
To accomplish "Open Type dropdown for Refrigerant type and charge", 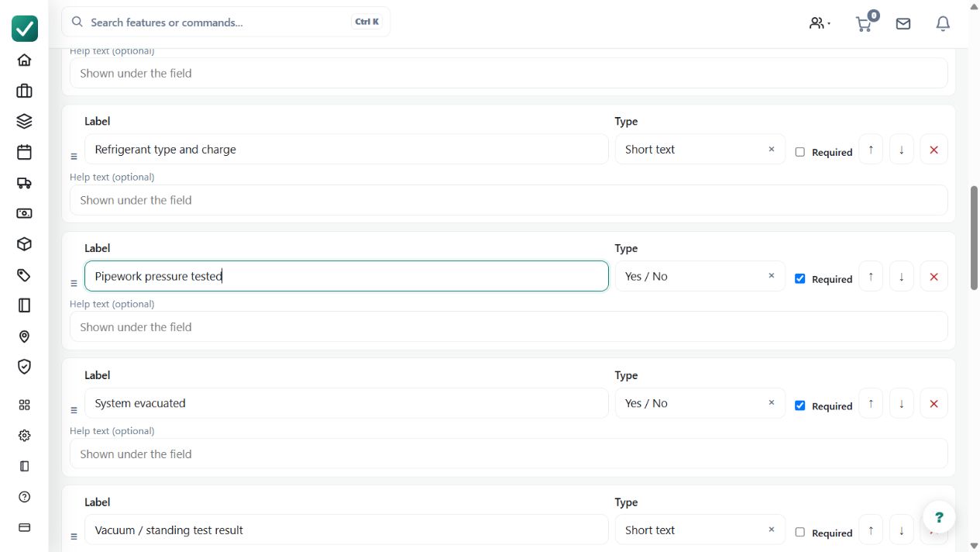I will tap(700, 150).
